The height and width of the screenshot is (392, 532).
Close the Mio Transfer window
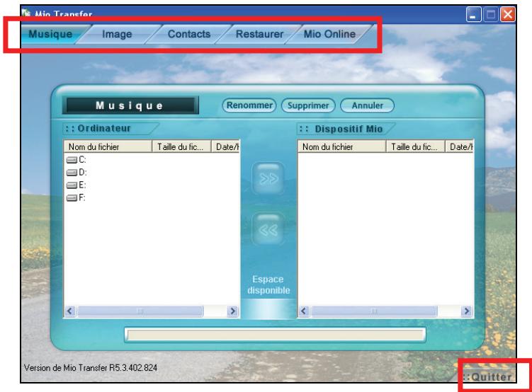[508, 15]
